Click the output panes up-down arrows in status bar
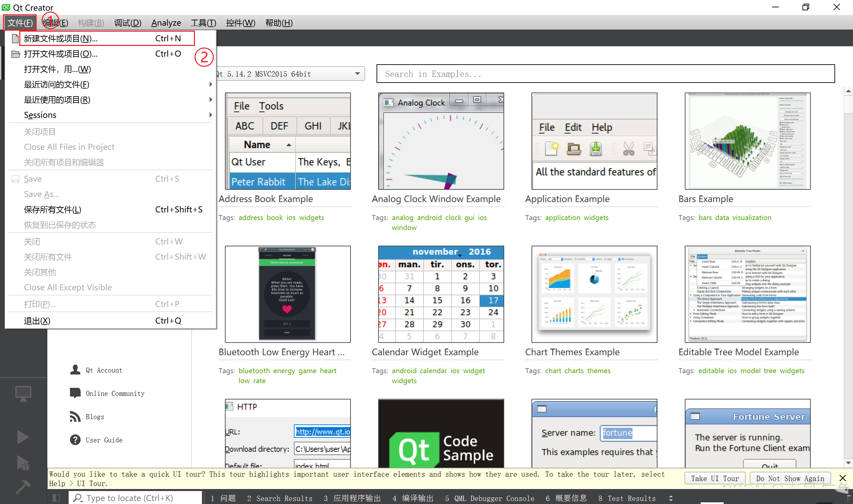 click(x=671, y=498)
